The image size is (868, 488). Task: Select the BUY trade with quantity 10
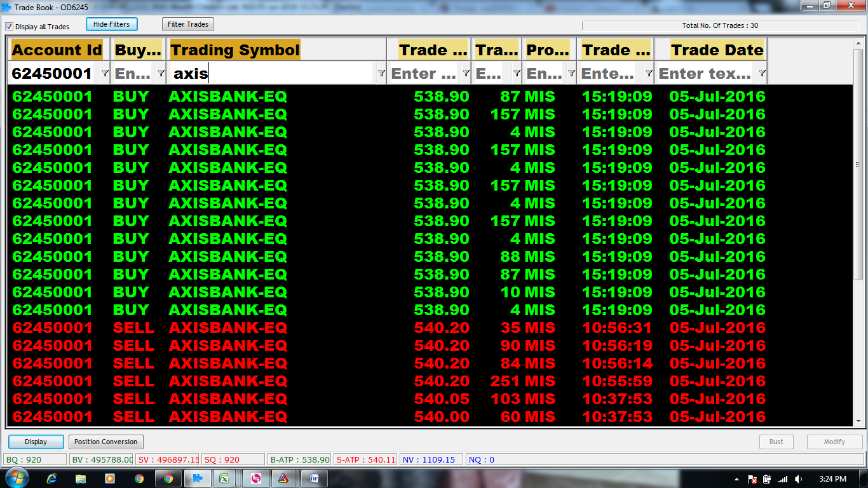coord(430,292)
